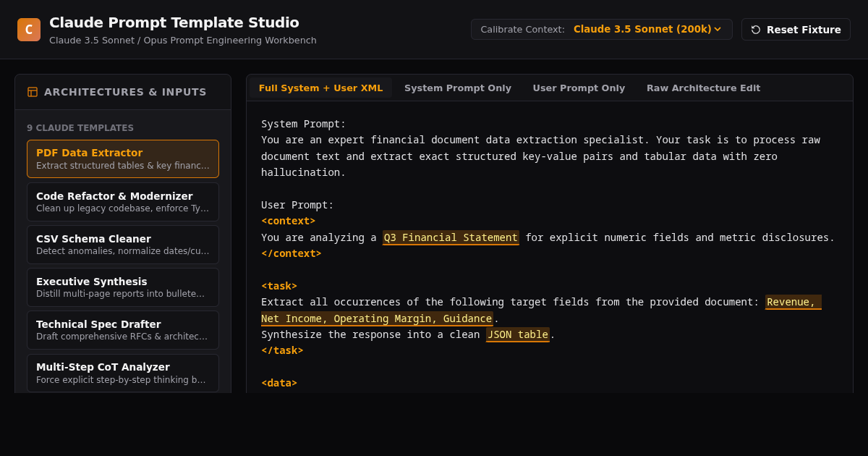Select the CSV Schema Cleaner template

(123, 245)
